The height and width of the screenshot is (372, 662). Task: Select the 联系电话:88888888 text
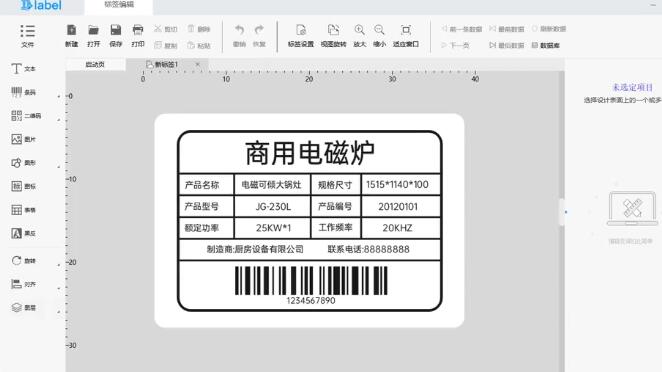369,249
